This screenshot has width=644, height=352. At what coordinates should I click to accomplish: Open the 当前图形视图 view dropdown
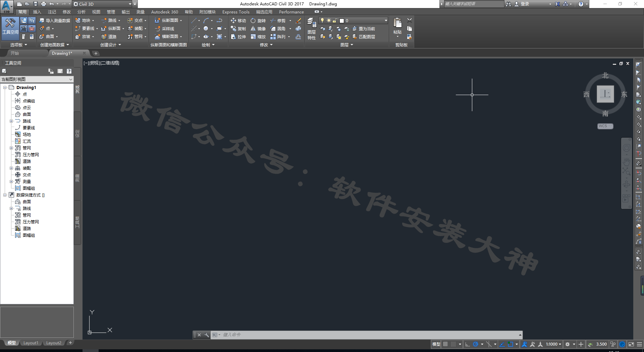pyautogui.click(x=37, y=79)
